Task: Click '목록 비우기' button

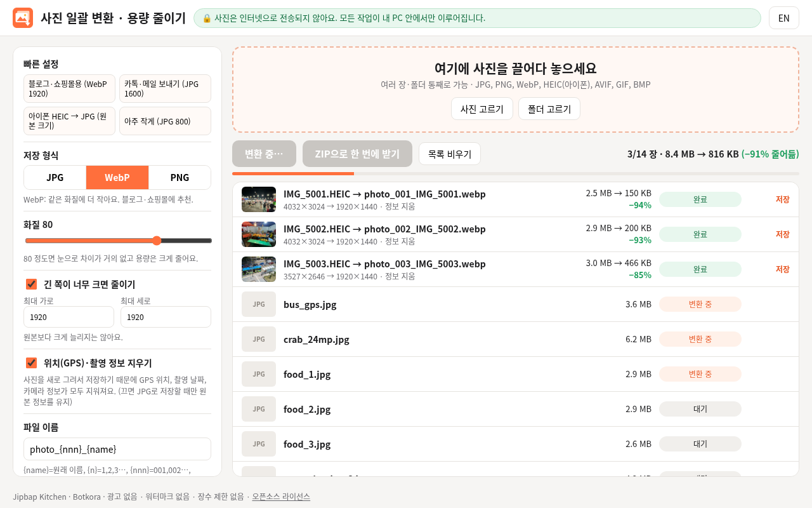Action: point(450,154)
